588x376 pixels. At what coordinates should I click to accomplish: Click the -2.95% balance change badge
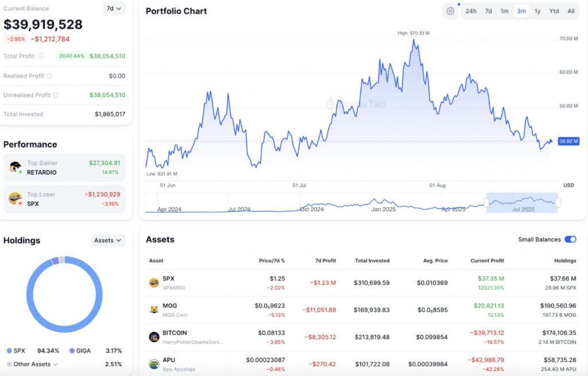[16, 39]
